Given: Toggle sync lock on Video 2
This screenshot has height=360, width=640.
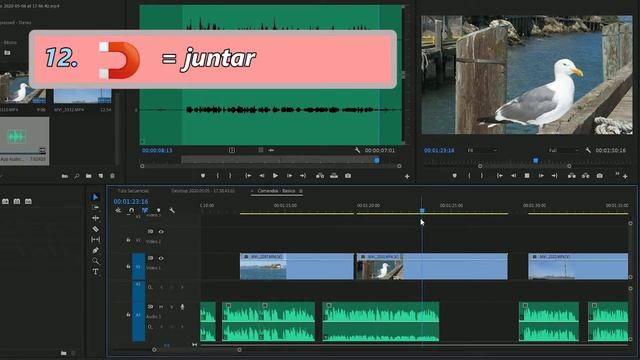Looking at the screenshot, I should point(150,232).
